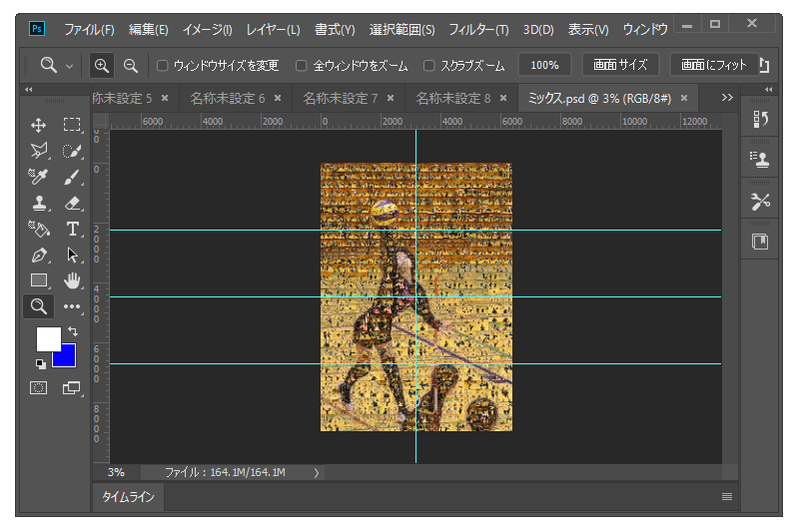Select the Quick Selection tool

(x=72, y=151)
